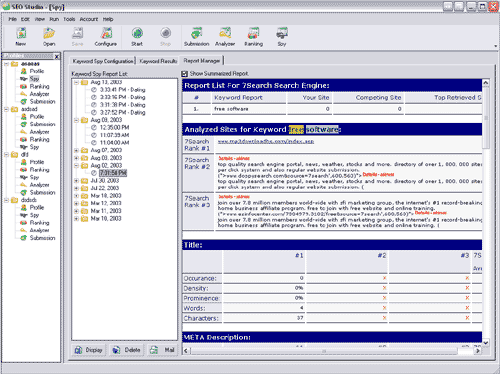Switch to Report Manager tab
The image size is (500, 374).
coord(202,61)
